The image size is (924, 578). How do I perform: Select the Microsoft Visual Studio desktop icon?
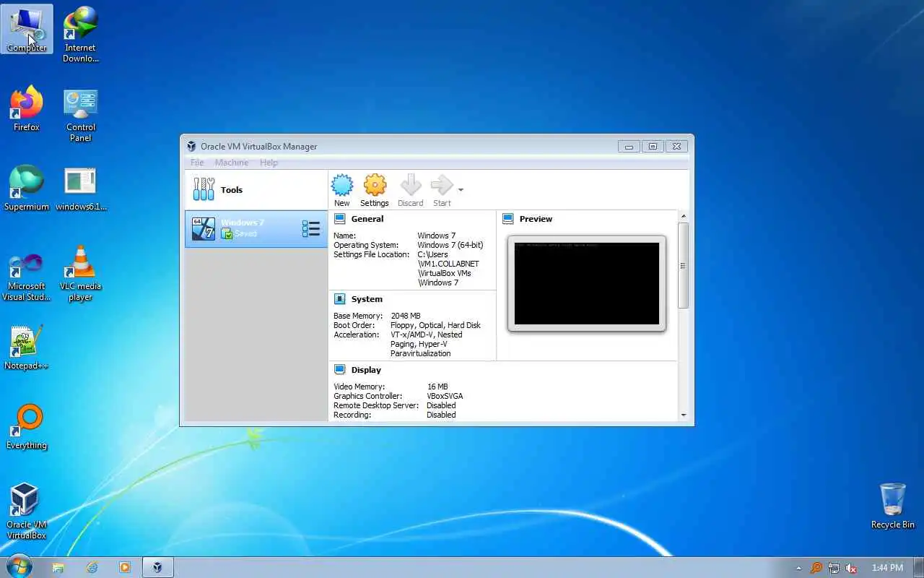[x=27, y=276]
